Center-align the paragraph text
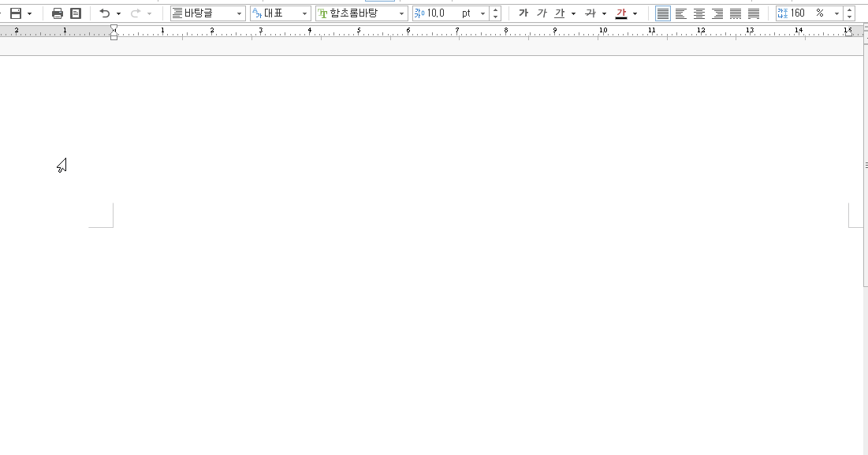The image size is (868, 455). [x=699, y=13]
